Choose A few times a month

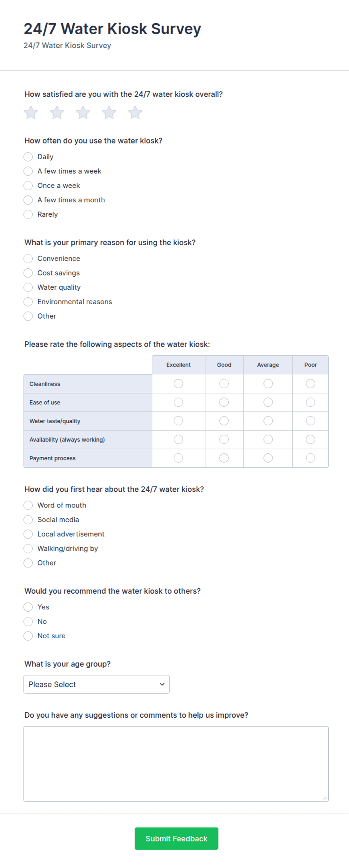pos(28,200)
